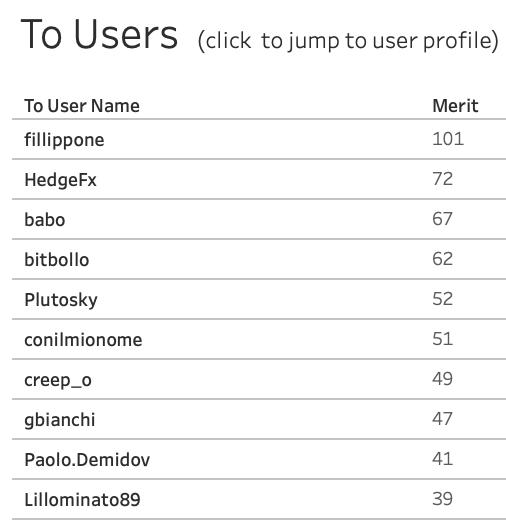
Task: Click merit value 52 for Plutosky
Action: coord(442,299)
